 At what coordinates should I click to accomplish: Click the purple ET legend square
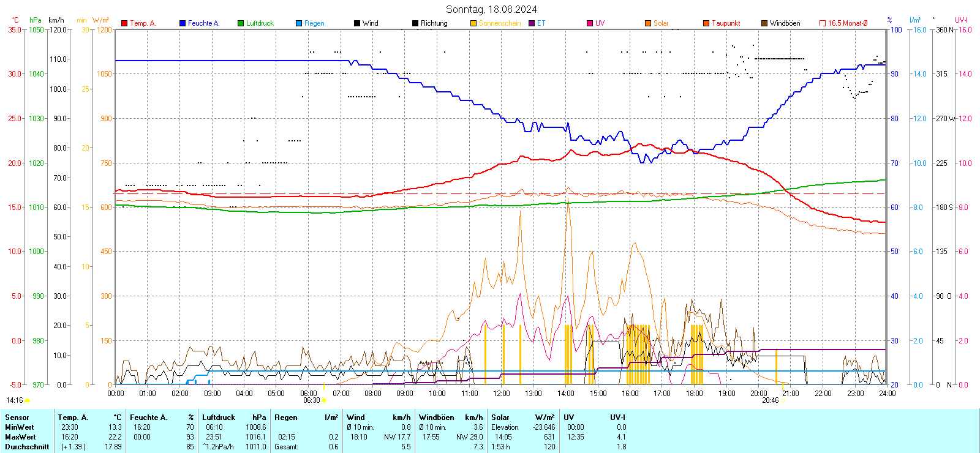[532, 23]
